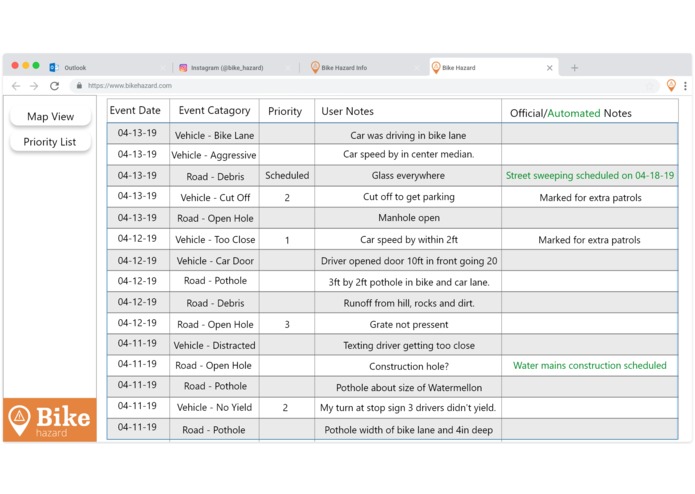Select Vehicle - No Yield category cell
The width and height of the screenshot is (695, 494).
tap(215, 407)
